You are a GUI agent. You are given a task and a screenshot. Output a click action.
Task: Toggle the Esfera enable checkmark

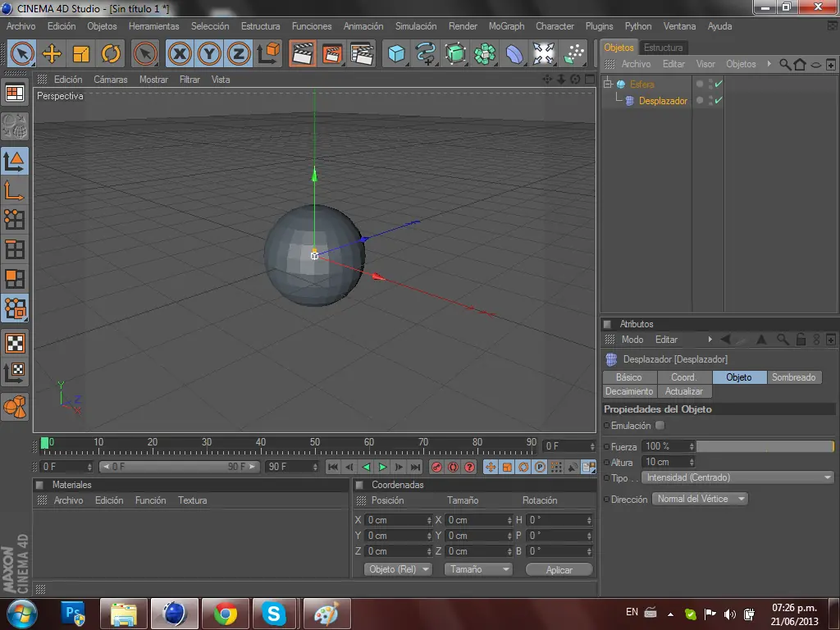point(719,84)
